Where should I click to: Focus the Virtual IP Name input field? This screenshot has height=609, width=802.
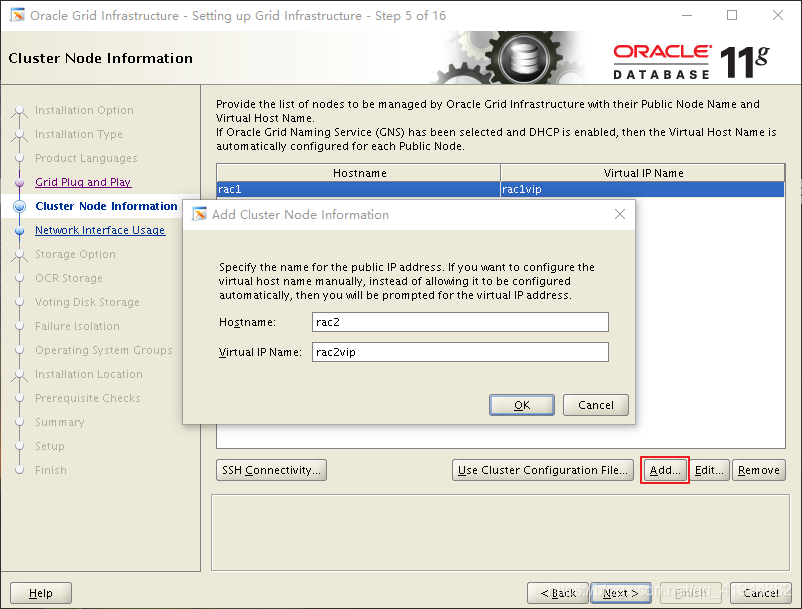coord(460,352)
